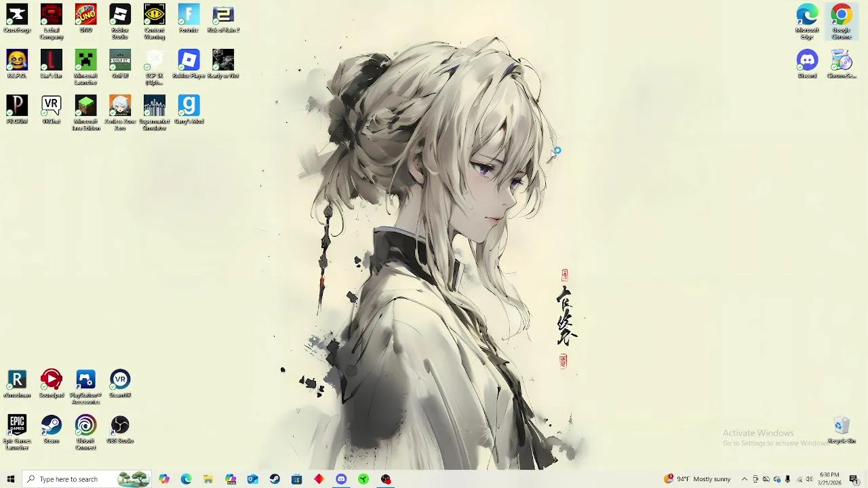This screenshot has width=868, height=488.
Task: Click the Zenless Zone Zero icon
Action: 120,113
